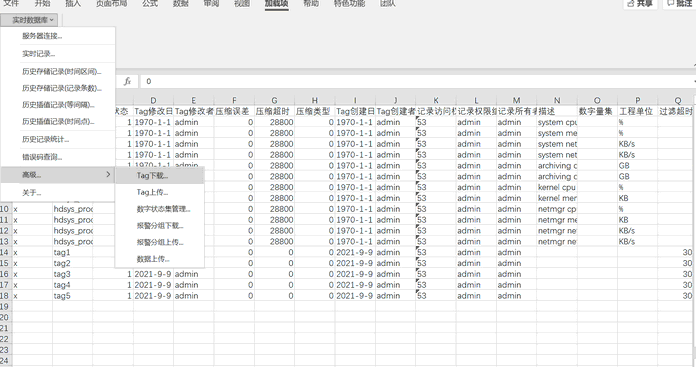Select column G header
696x367 pixels.
274,100
